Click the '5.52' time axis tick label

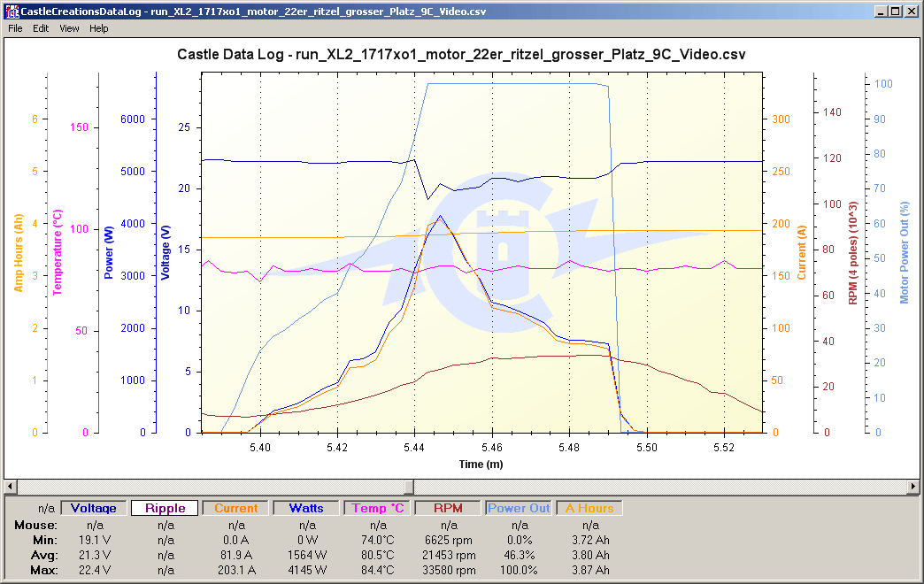click(724, 447)
